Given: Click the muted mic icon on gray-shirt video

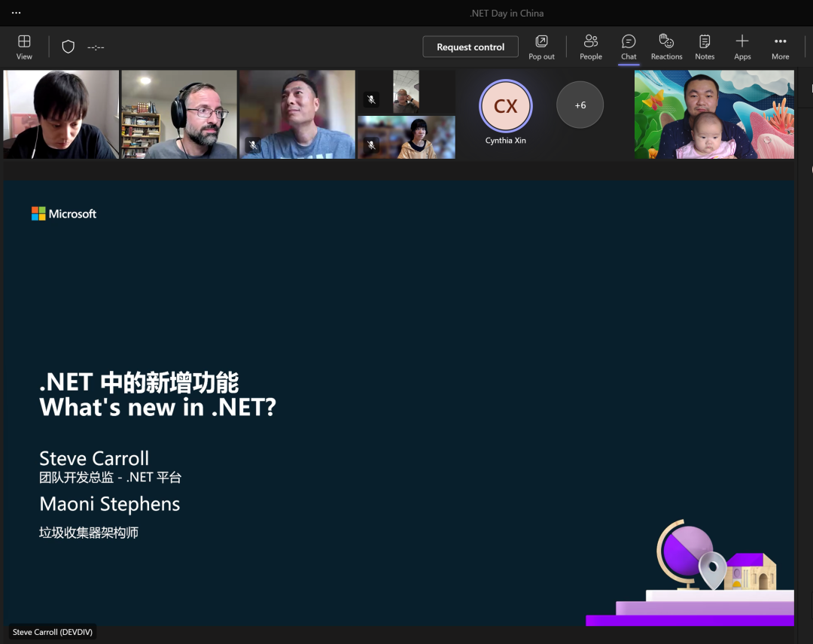Looking at the screenshot, I should click(253, 144).
